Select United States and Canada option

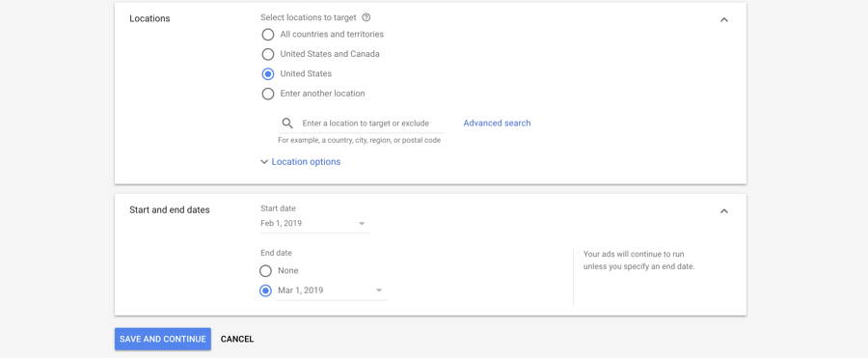click(x=268, y=54)
